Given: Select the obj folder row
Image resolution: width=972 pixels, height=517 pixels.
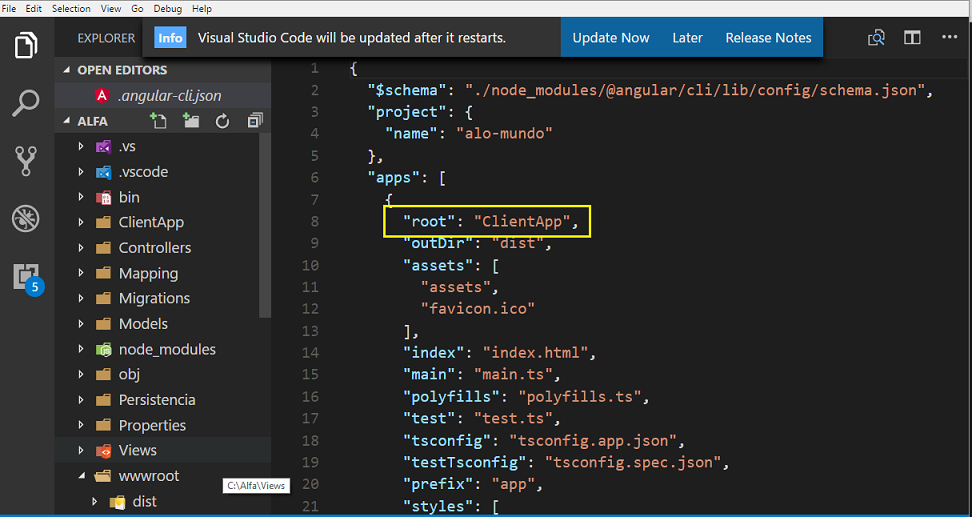Looking at the screenshot, I should point(163,374).
